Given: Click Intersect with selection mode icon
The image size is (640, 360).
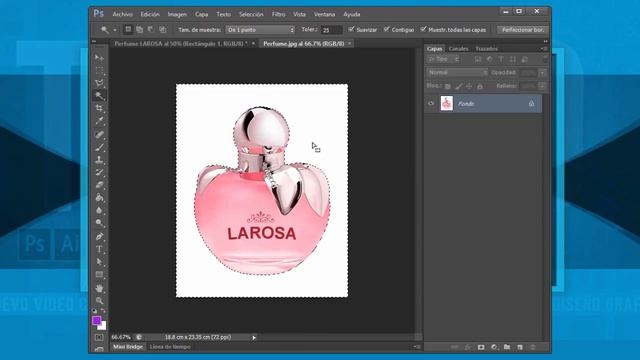Looking at the screenshot, I should (162, 29).
